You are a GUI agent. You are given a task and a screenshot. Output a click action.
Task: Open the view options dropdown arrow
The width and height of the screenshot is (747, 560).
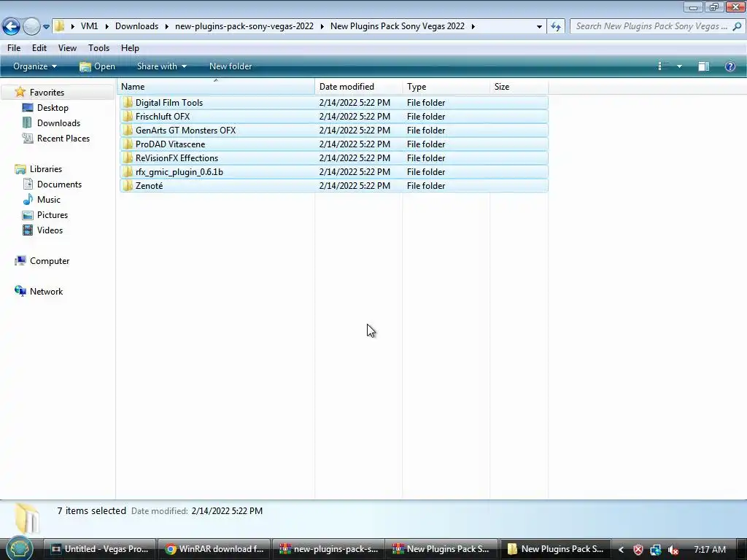[679, 66]
